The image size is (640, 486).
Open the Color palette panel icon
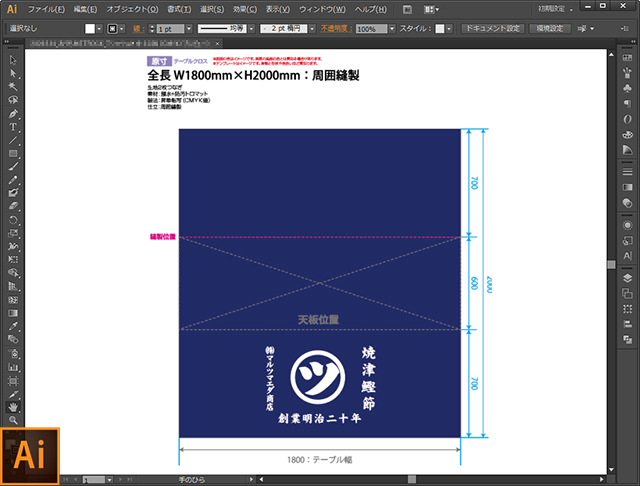pyautogui.click(x=627, y=134)
